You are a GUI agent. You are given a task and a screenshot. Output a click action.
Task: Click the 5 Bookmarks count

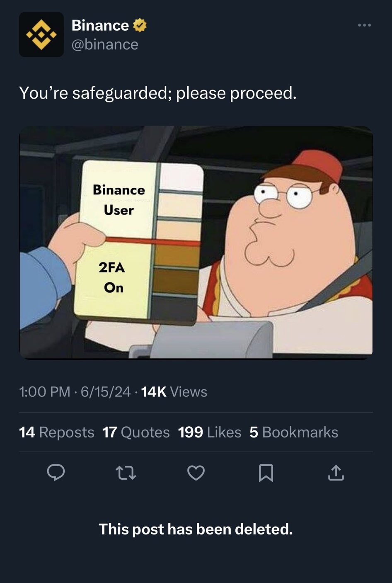(294, 432)
